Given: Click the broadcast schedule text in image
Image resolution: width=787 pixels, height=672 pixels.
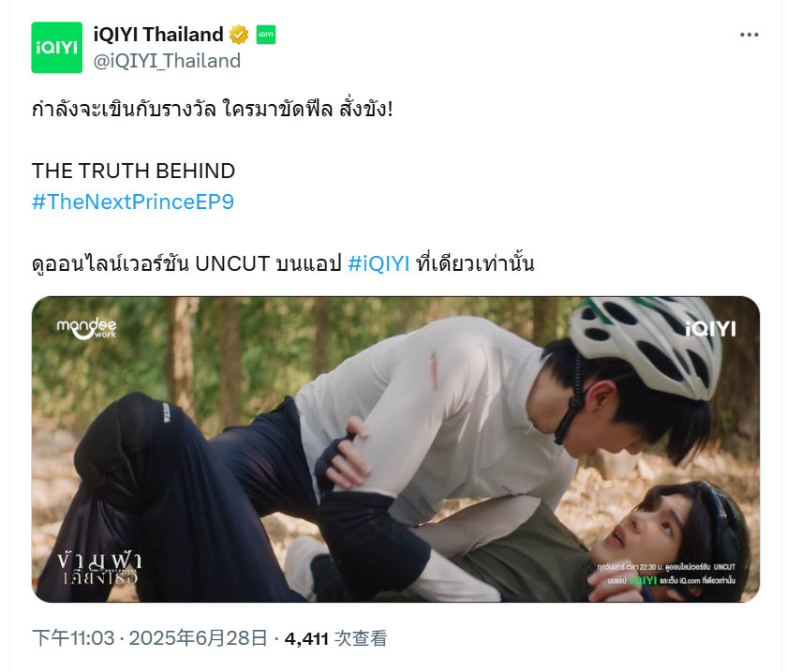Looking at the screenshot, I should pyautogui.click(x=666, y=574).
